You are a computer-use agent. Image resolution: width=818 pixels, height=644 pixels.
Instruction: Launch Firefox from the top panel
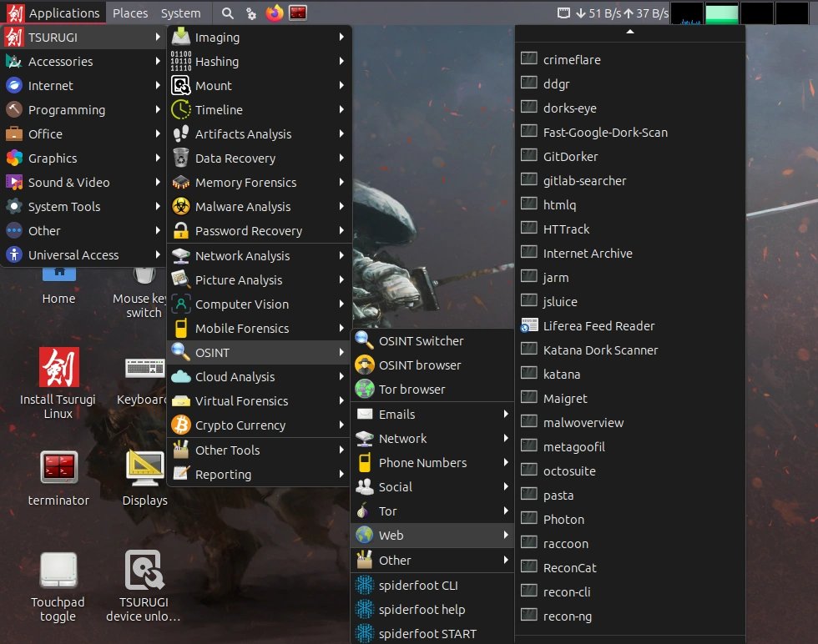pos(274,13)
